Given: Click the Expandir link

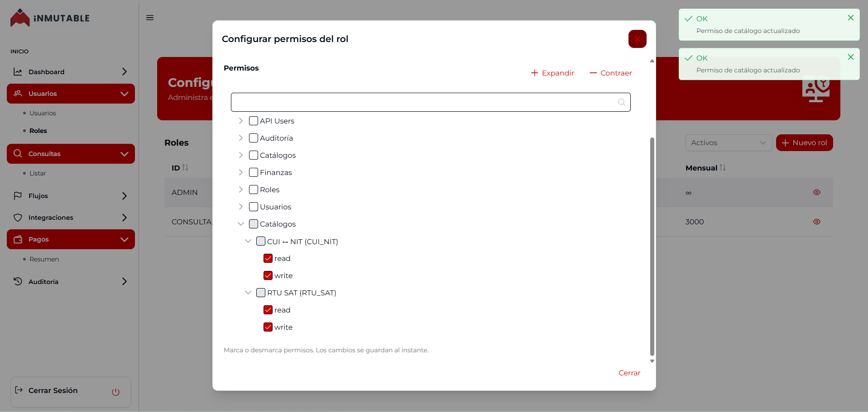Looking at the screenshot, I should (x=552, y=73).
